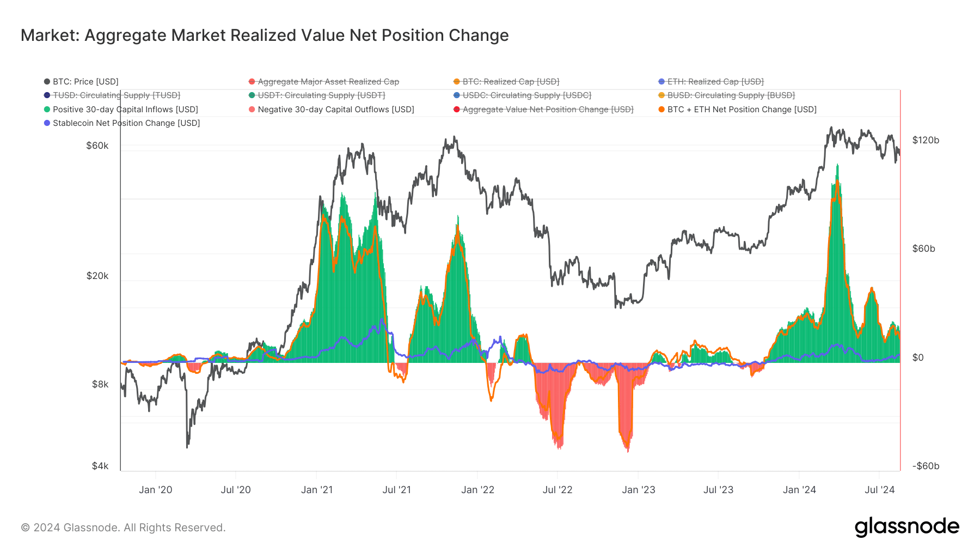The height and width of the screenshot is (552, 980).
Task: Click the Jan '21 x-axis label
Action: coord(317,490)
